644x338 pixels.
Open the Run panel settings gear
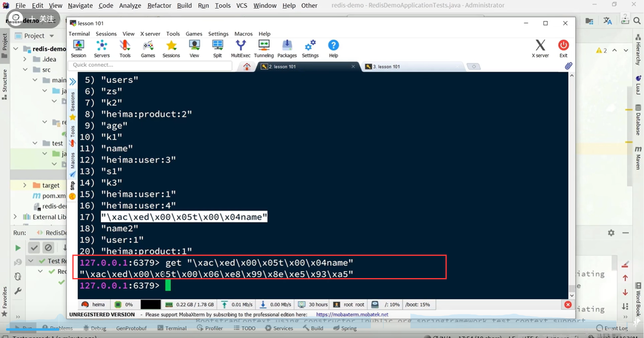[611, 233]
